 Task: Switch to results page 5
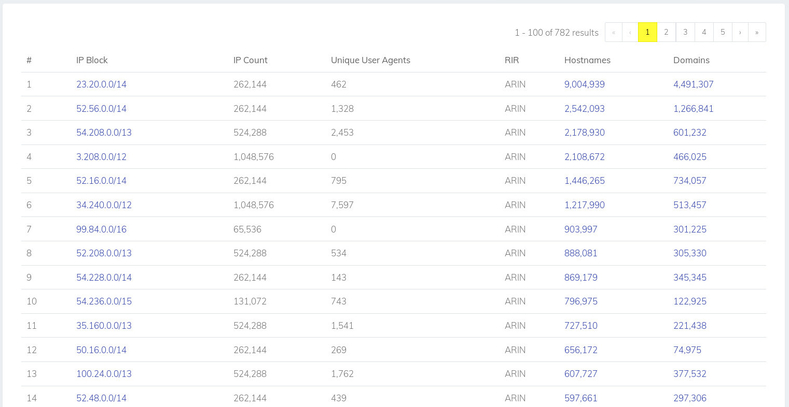point(723,32)
